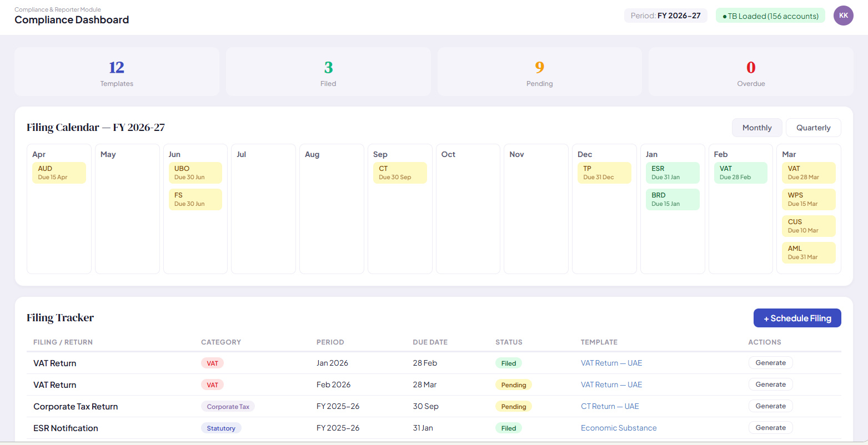Click the Pending count card

[540, 72]
